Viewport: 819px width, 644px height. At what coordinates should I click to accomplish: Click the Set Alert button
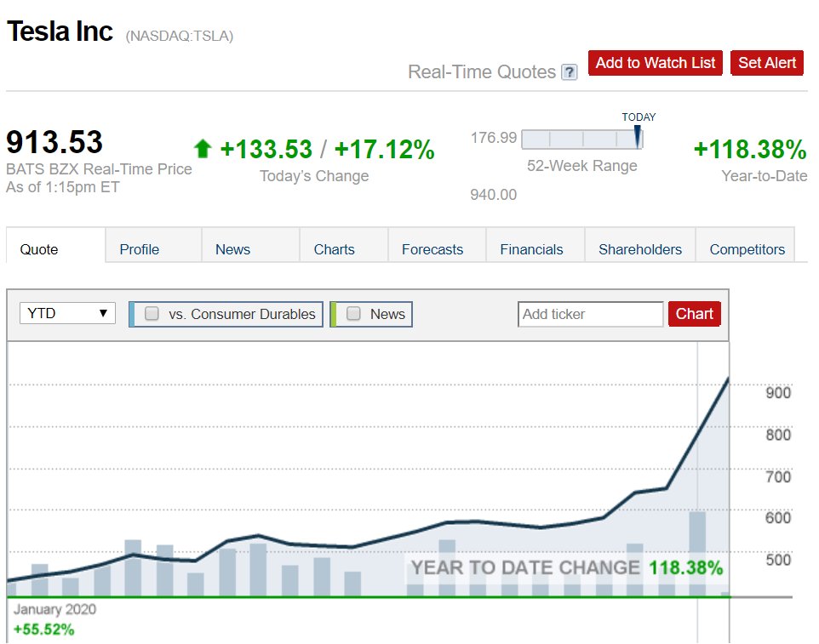767,63
